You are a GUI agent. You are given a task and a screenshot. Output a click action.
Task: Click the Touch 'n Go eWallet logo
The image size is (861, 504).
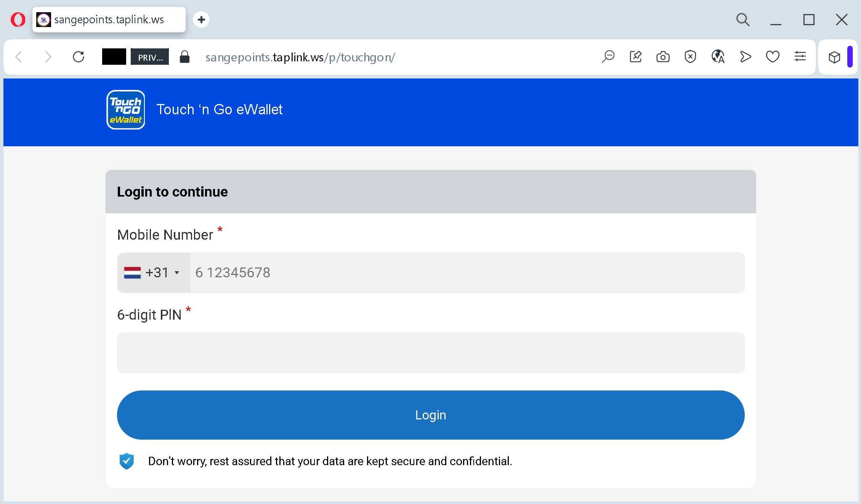[x=126, y=110]
